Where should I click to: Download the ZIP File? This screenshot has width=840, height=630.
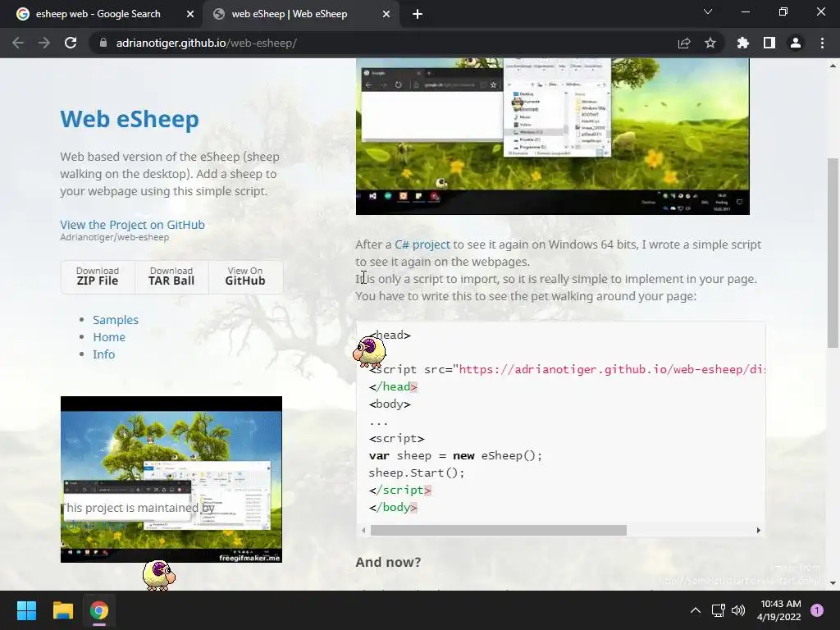(98, 276)
